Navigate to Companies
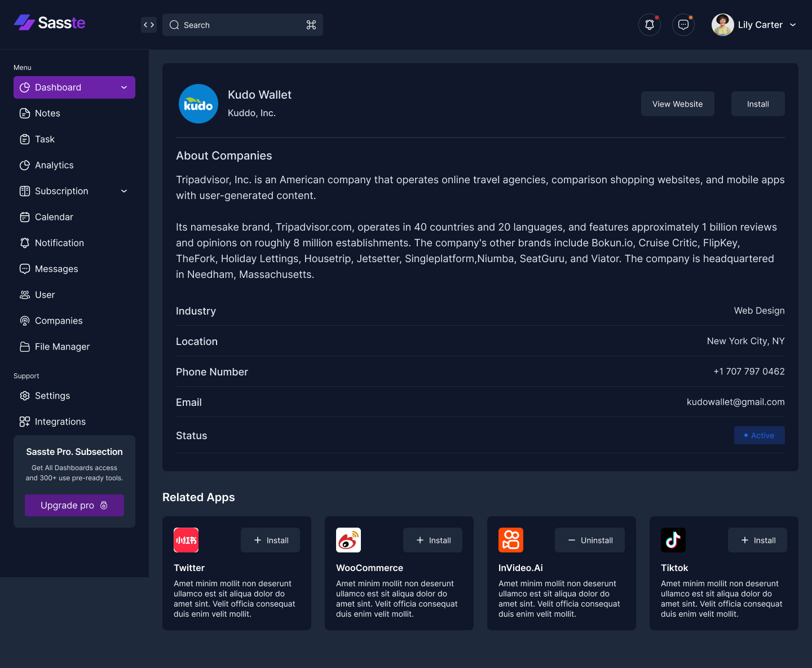 pos(74,321)
